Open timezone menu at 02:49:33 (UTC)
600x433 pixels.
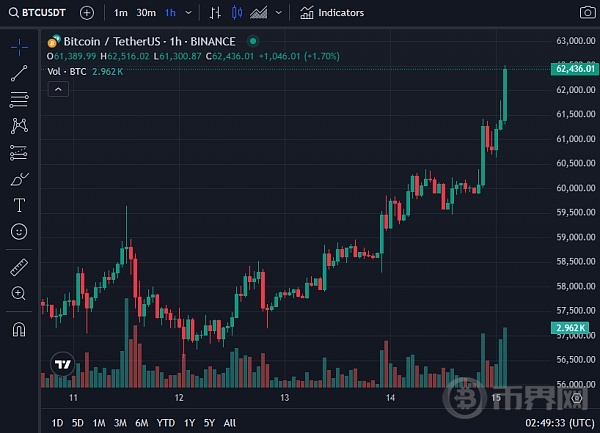pyautogui.click(x=560, y=423)
